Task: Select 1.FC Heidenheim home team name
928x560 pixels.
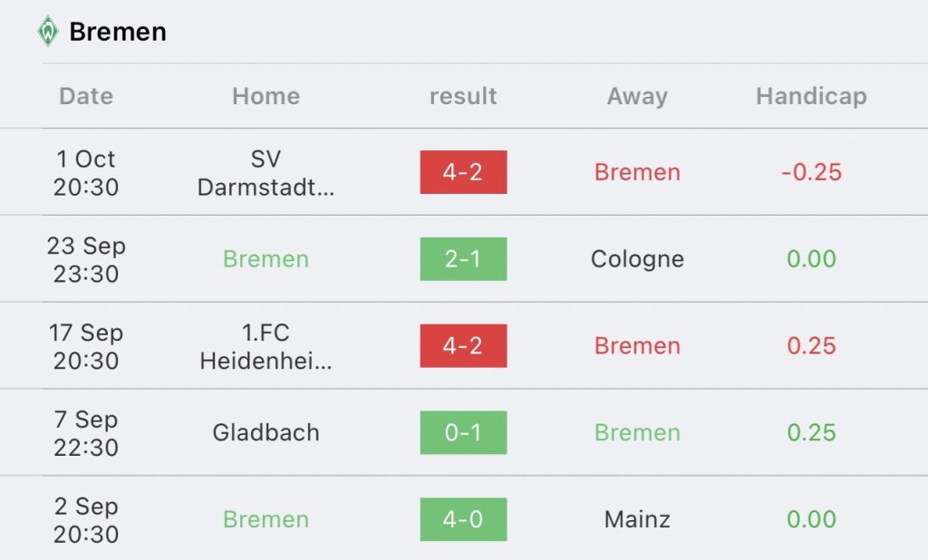Action: (x=266, y=346)
